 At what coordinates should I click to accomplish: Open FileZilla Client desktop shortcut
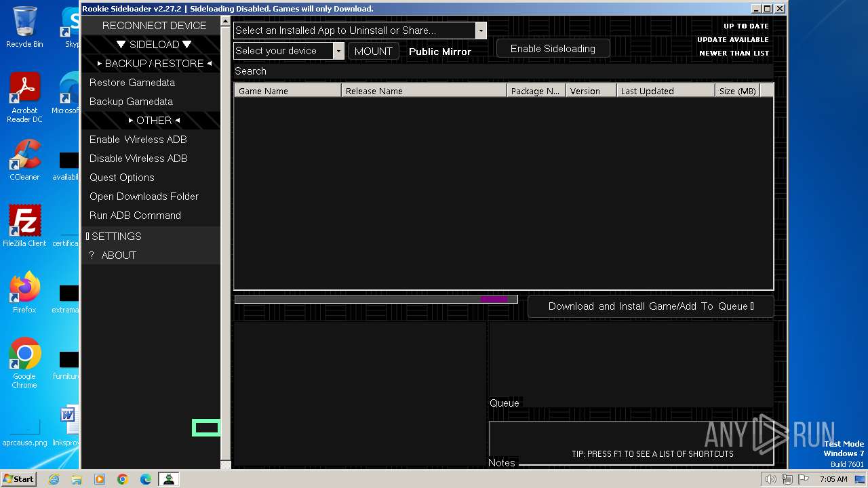[x=24, y=226]
